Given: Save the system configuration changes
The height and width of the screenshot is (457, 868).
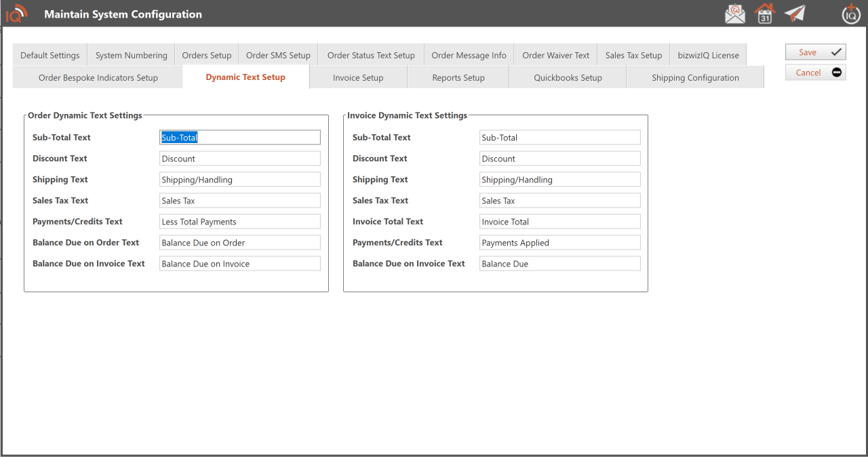Looking at the screenshot, I should (x=815, y=52).
